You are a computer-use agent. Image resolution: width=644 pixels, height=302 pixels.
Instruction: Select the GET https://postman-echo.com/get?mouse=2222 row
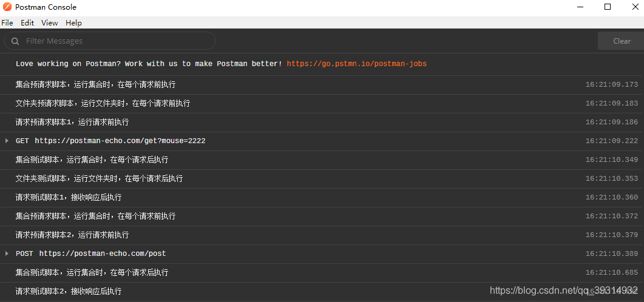point(322,141)
